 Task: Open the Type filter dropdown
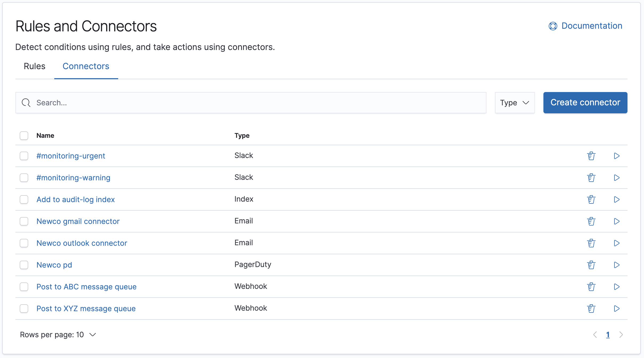(514, 103)
